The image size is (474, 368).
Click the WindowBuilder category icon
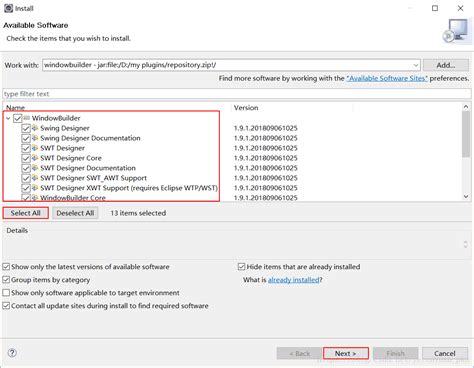[26, 118]
